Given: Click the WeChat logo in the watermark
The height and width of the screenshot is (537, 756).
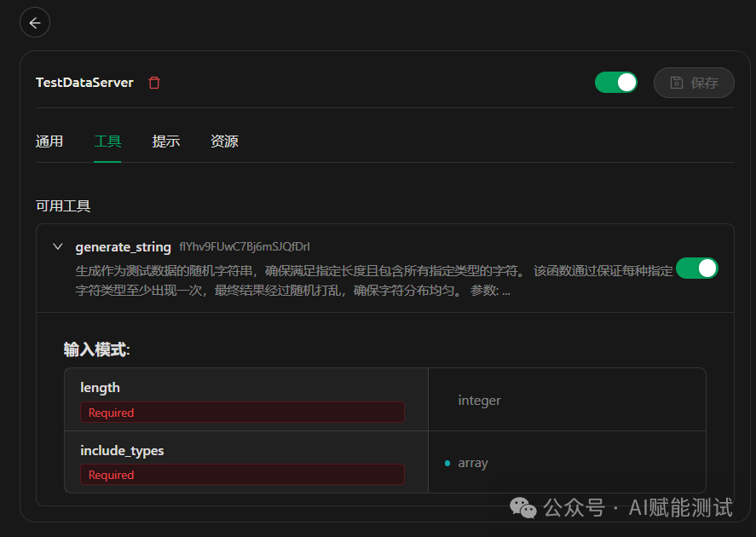Looking at the screenshot, I should (x=523, y=508).
